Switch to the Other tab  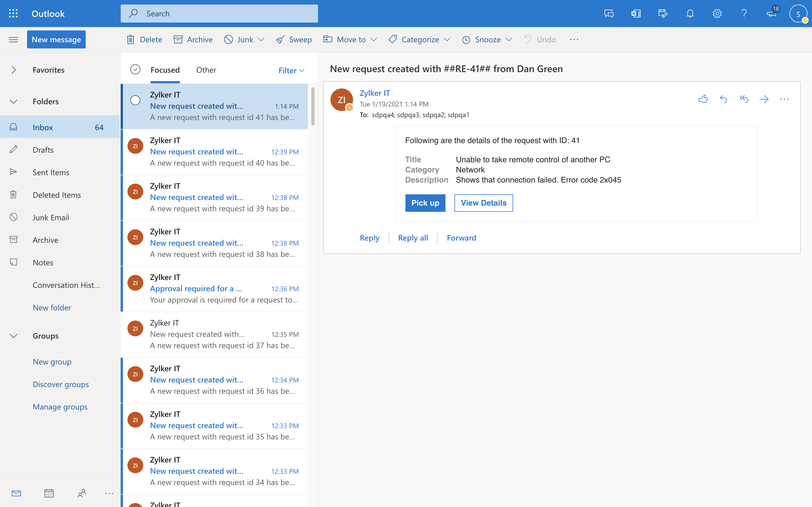[x=206, y=70]
